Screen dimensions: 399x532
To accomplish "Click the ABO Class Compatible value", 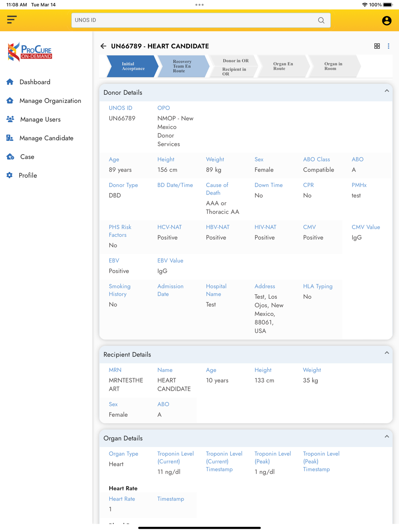I will 318,170.
